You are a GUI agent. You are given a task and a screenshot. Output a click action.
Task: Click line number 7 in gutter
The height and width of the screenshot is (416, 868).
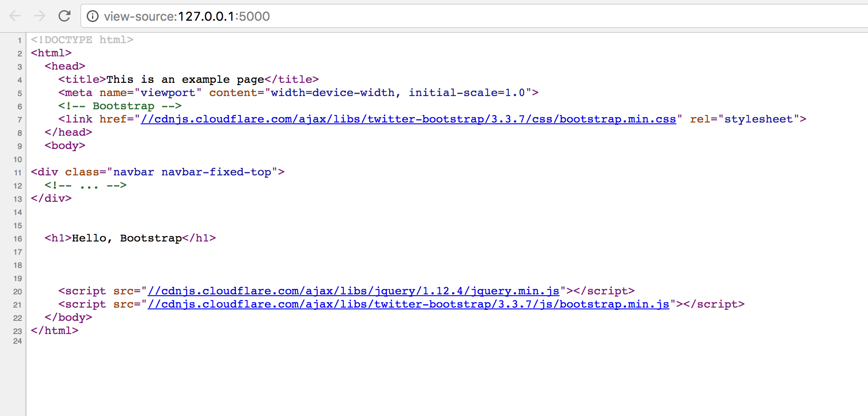coord(20,120)
